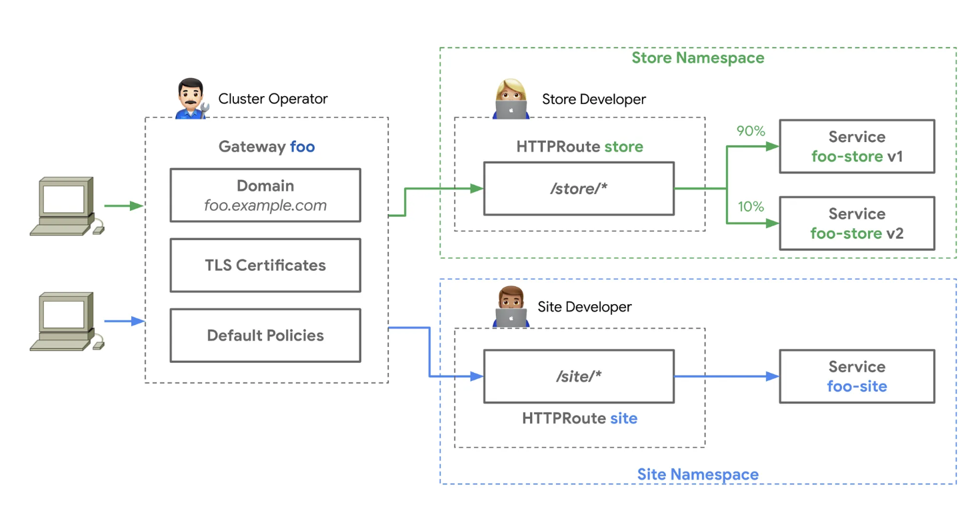Image resolution: width=980 pixels, height=509 pixels.
Task: Click the lower client computer icon
Action: click(x=67, y=321)
